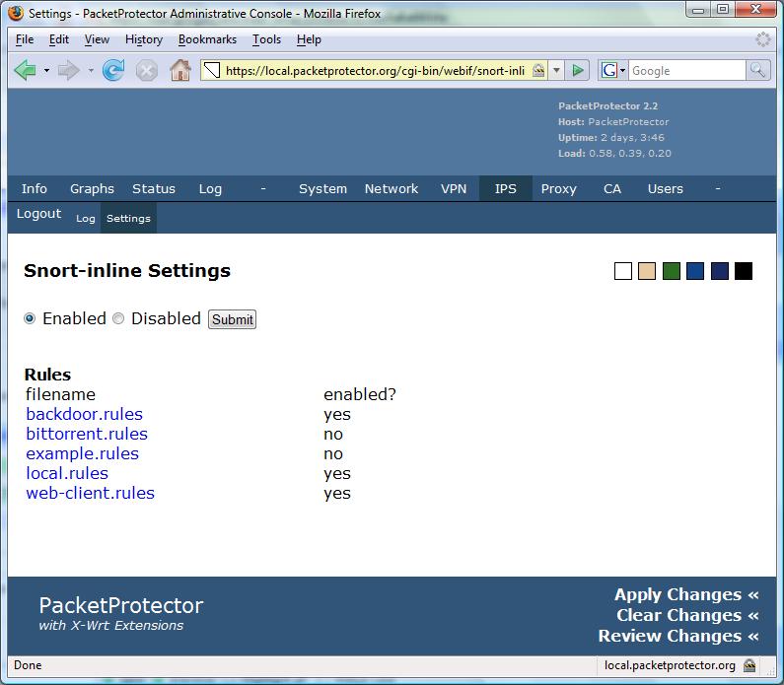Screen dimensions: 784x685
Task: Go back with the green Back arrow
Action: pos(25,70)
